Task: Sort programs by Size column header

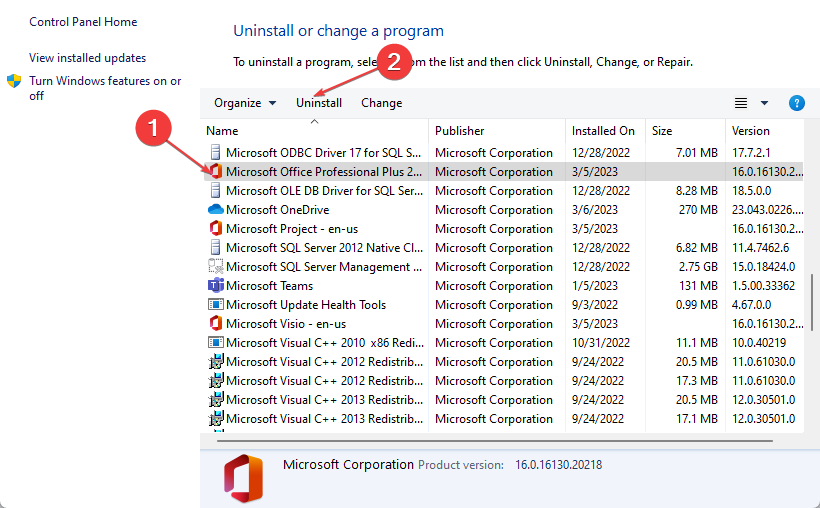Action: tap(662, 131)
